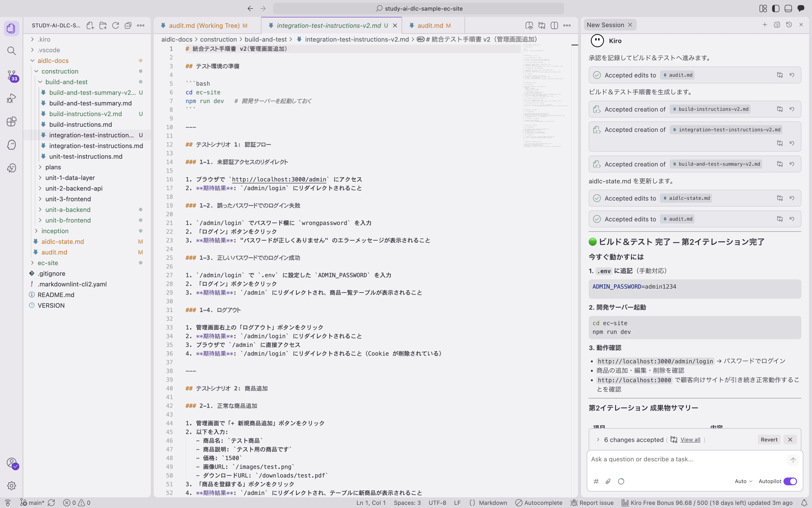Click the top search command bar

(x=418, y=8)
